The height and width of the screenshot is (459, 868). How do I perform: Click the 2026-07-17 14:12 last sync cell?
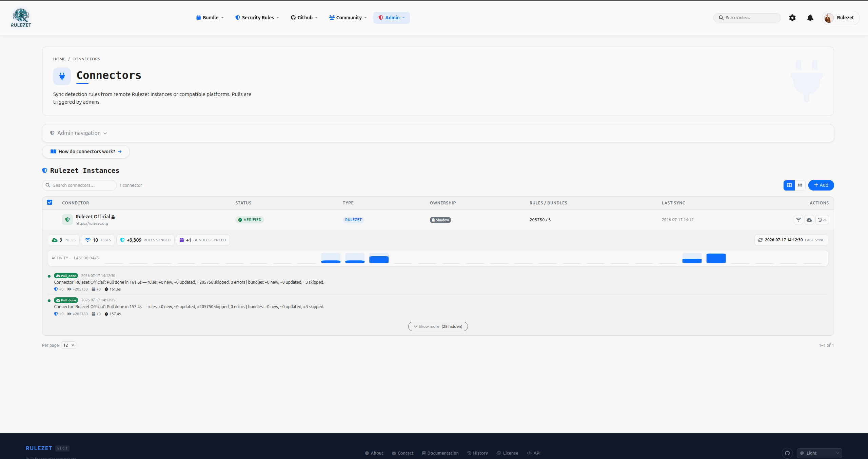click(x=677, y=220)
